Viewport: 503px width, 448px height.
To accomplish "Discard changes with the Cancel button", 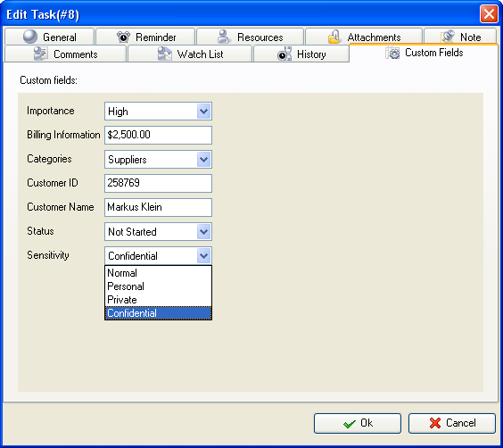I will [452, 423].
